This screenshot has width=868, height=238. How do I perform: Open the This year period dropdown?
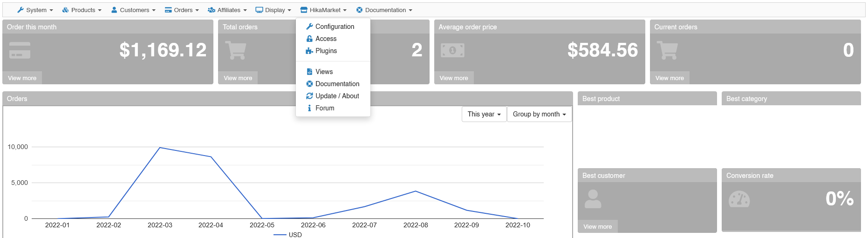484,114
